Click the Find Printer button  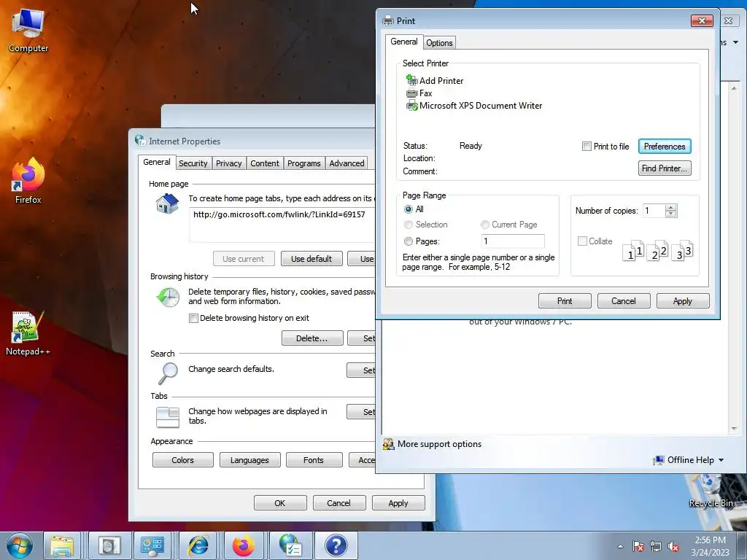click(x=665, y=168)
